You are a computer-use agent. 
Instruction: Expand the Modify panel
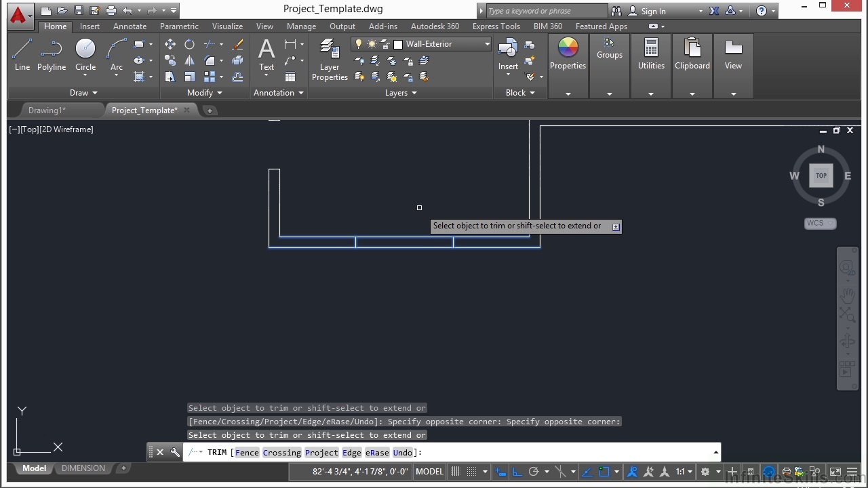pos(205,93)
